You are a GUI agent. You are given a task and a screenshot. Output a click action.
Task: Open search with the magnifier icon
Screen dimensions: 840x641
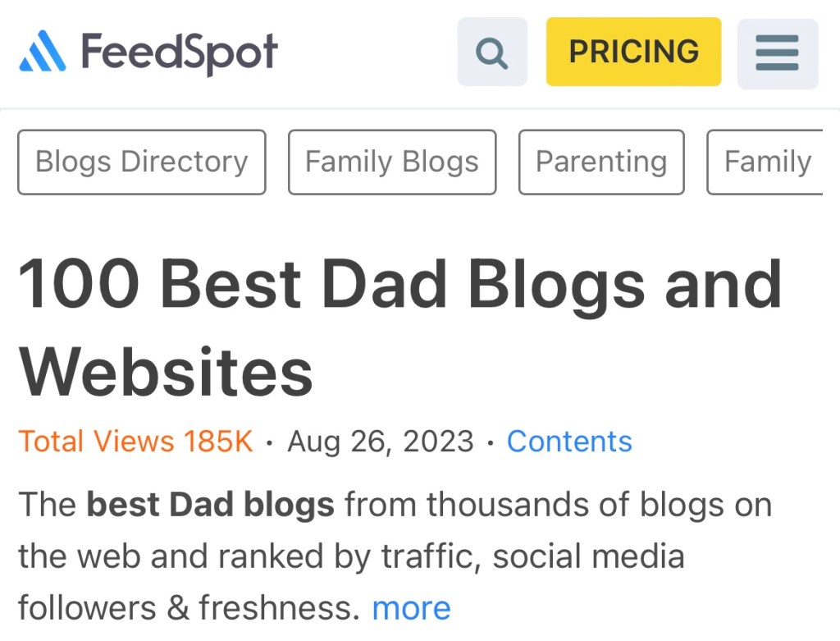click(x=491, y=53)
